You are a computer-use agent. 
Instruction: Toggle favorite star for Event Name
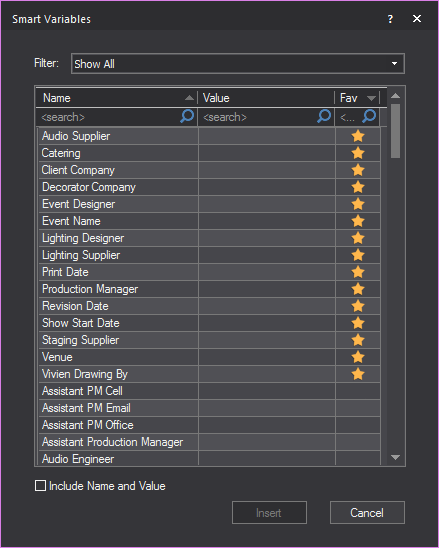pos(358,221)
